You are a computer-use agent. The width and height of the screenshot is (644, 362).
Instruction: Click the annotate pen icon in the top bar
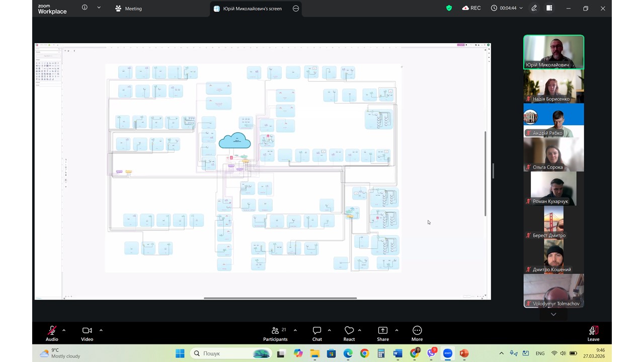coord(534,8)
